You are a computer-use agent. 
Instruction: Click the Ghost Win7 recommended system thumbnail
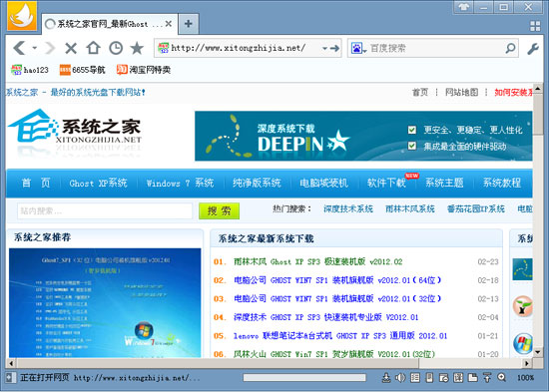coord(105,303)
